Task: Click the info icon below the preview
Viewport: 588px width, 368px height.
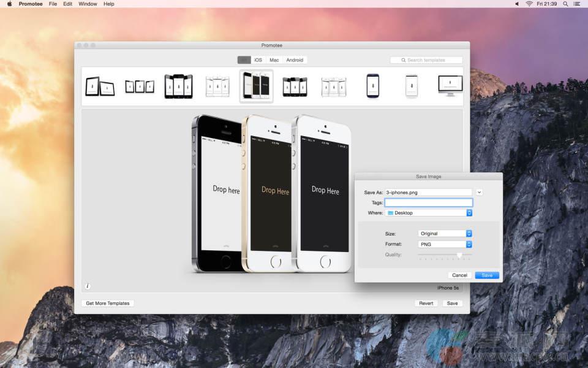Action: pyautogui.click(x=88, y=286)
